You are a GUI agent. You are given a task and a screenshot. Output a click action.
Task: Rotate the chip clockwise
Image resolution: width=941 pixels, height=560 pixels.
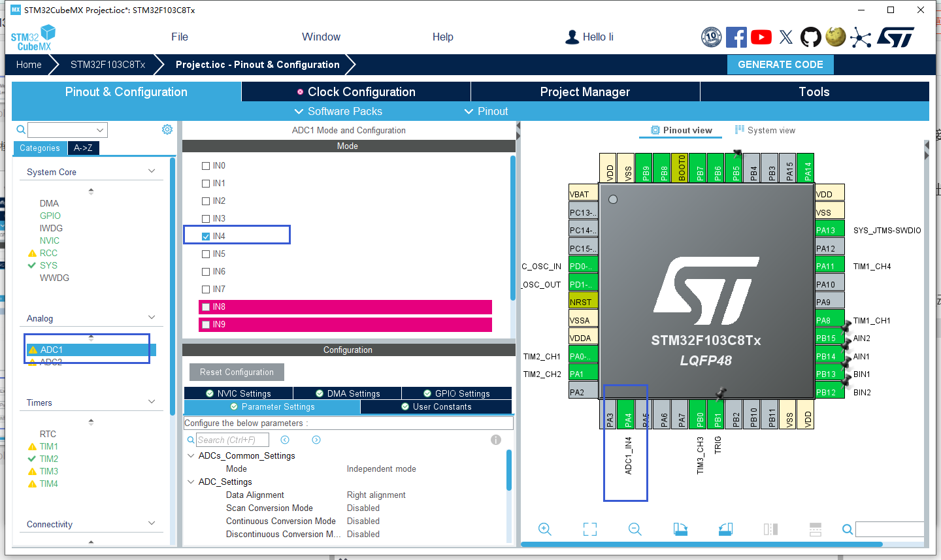(x=680, y=529)
